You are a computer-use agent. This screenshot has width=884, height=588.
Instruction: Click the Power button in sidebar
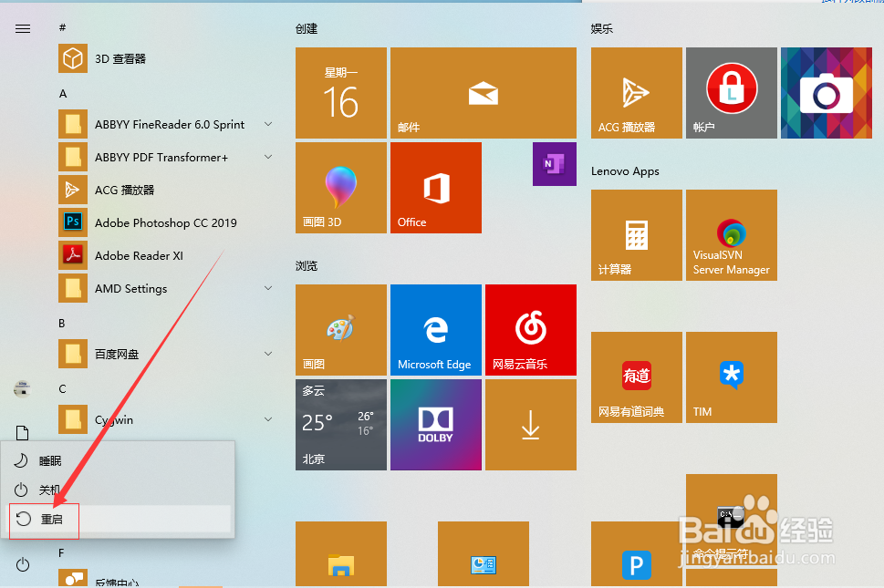23,564
